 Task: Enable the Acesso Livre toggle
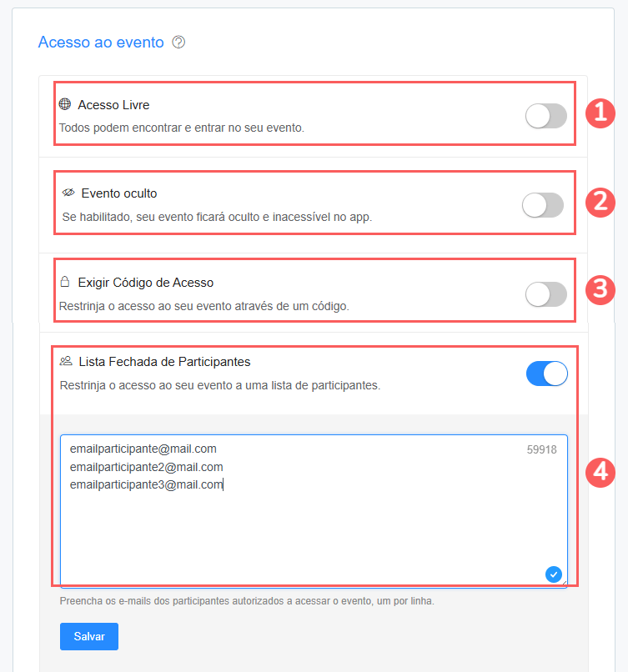tap(545, 116)
